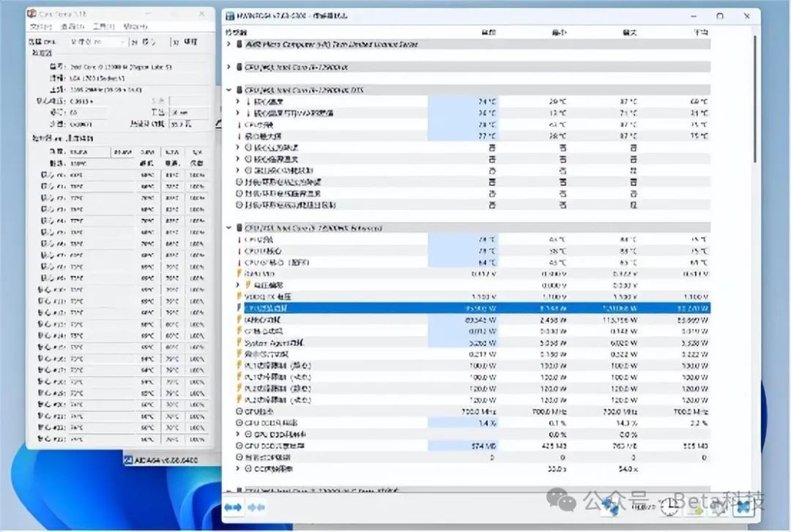Click the 700.0 MHz current clock value
791x532 pixels.
pos(479,411)
